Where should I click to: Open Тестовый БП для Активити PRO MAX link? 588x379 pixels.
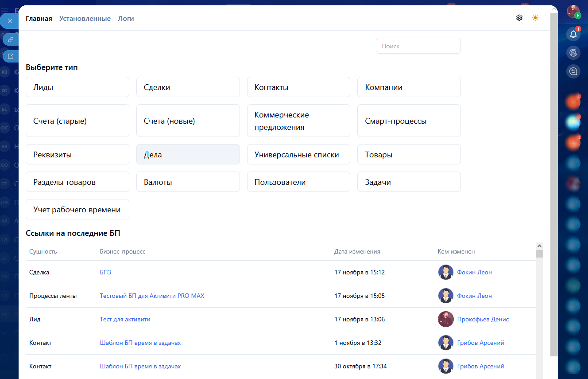tap(152, 296)
